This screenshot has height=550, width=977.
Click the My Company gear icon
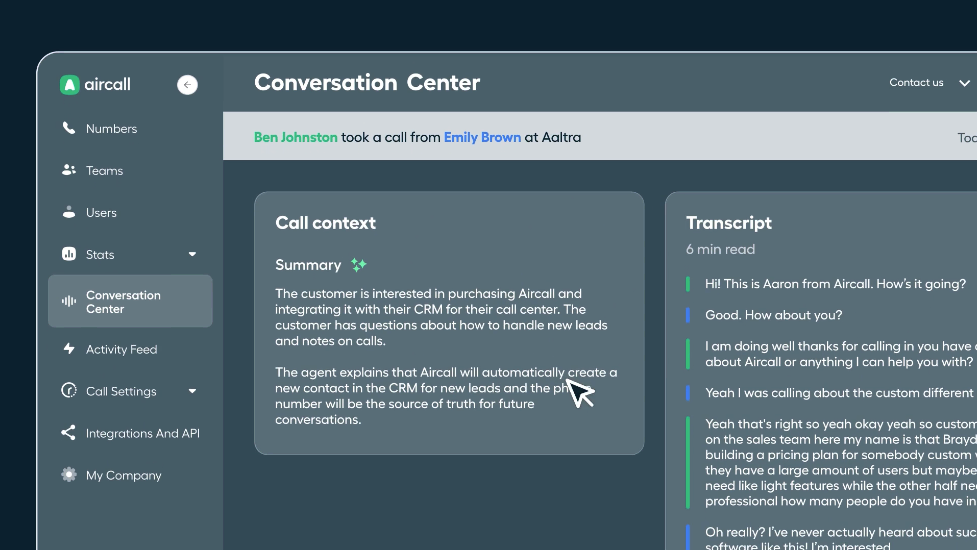pos(69,474)
